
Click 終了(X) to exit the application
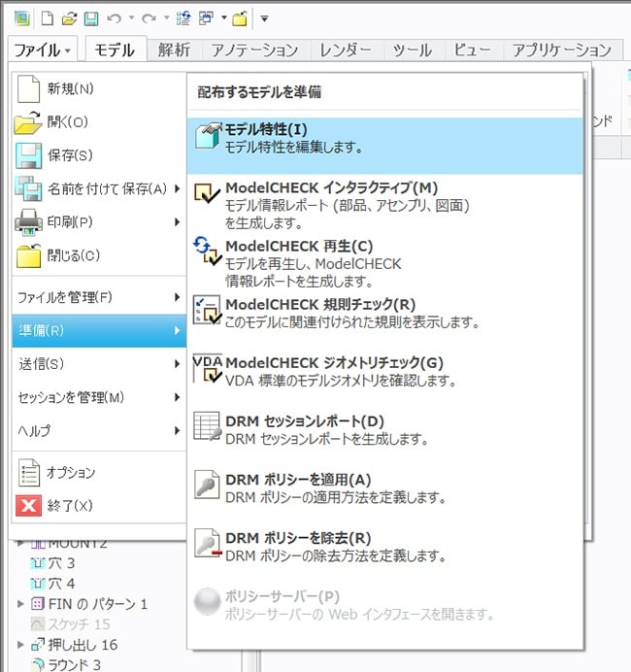click(x=70, y=506)
